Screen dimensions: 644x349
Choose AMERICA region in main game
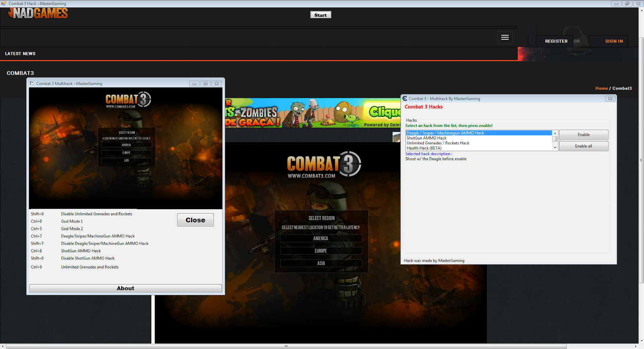tap(321, 238)
